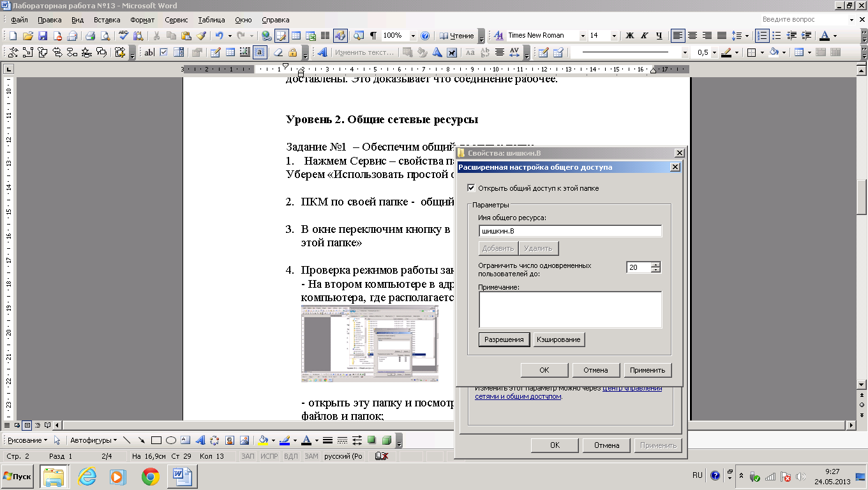Screen dimensions: 868x490
Task: Open the Формат menu
Action: [x=142, y=20]
